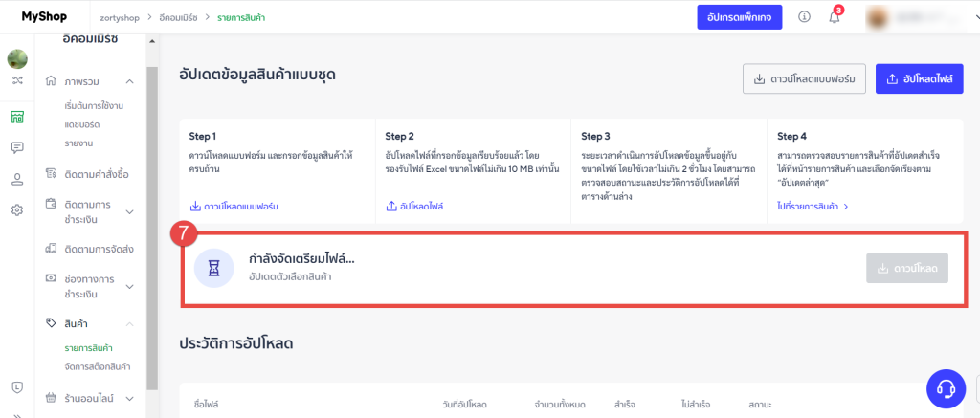Expand the ช่องทางการชำระเงิน sidebar menu
The width and height of the screenshot is (980, 418).
130,286
